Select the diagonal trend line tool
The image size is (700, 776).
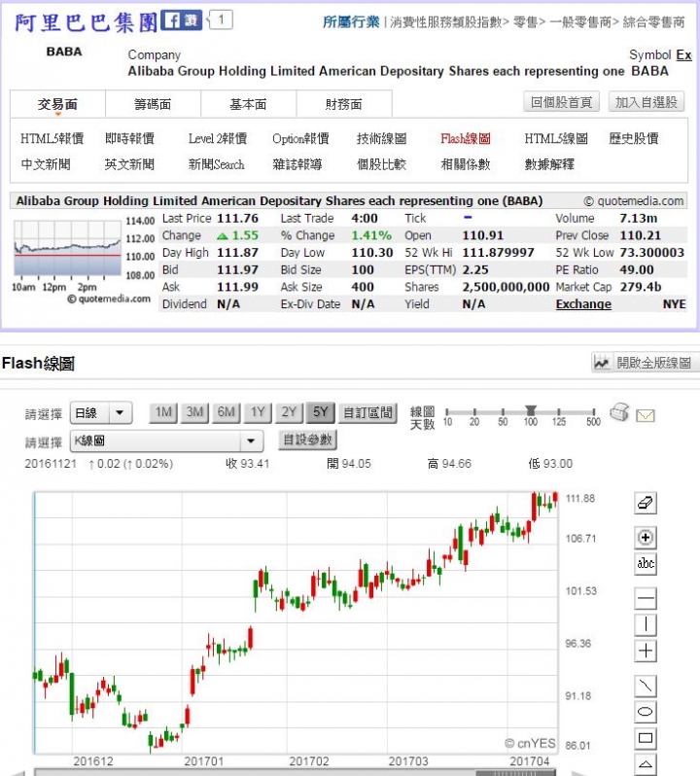[646, 686]
